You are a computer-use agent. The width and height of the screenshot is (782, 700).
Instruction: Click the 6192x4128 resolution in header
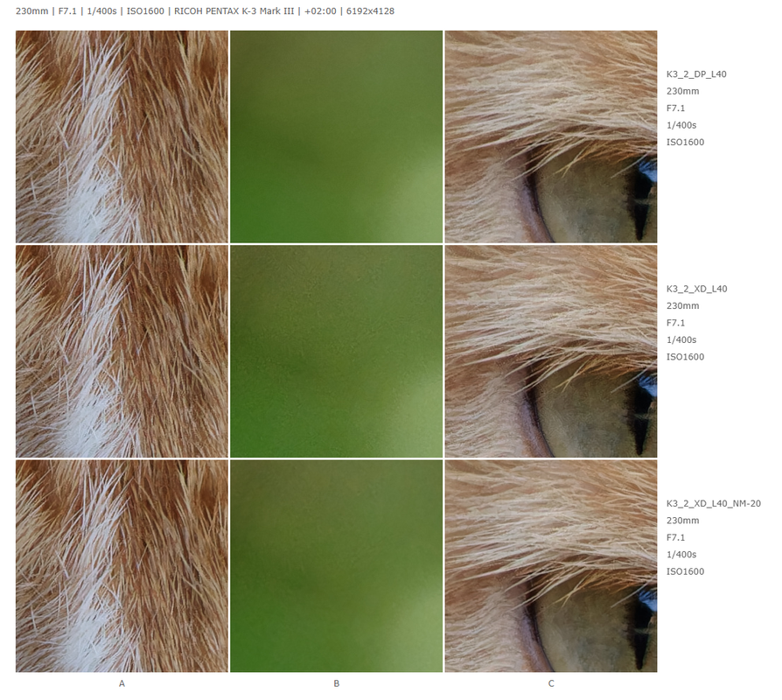click(370, 11)
